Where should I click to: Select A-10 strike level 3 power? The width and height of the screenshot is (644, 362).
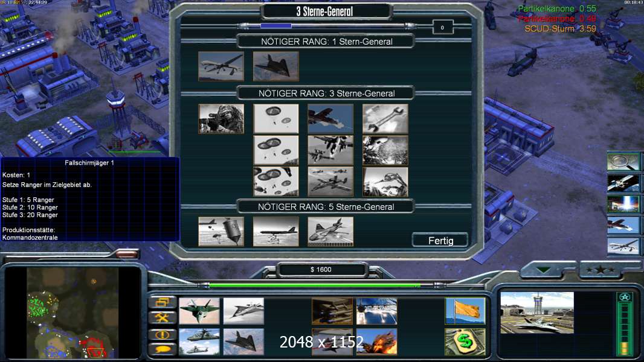tap(330, 182)
